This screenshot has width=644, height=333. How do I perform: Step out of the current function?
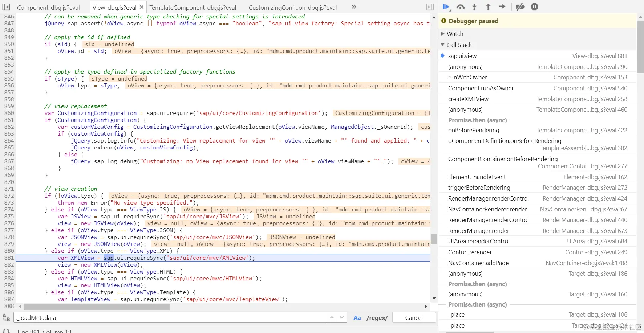point(488,7)
